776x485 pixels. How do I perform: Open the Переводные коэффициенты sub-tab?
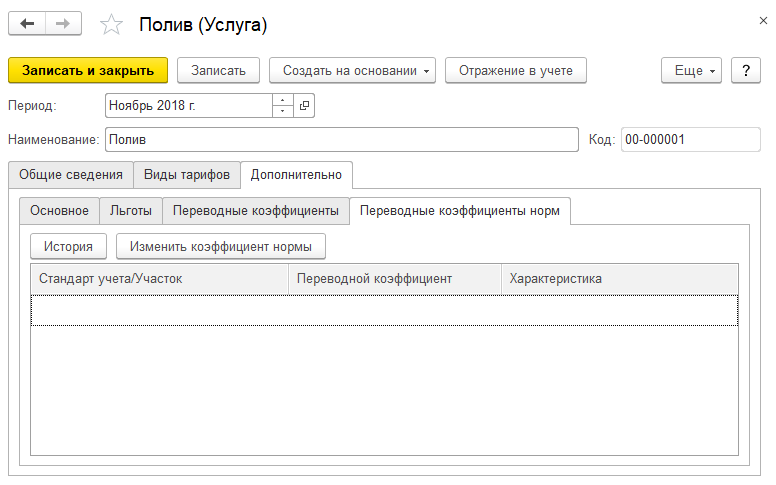point(256,211)
